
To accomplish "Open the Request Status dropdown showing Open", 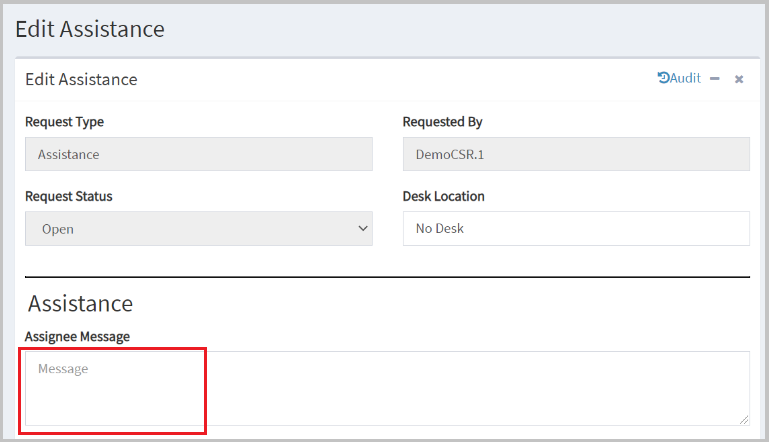I will point(199,229).
